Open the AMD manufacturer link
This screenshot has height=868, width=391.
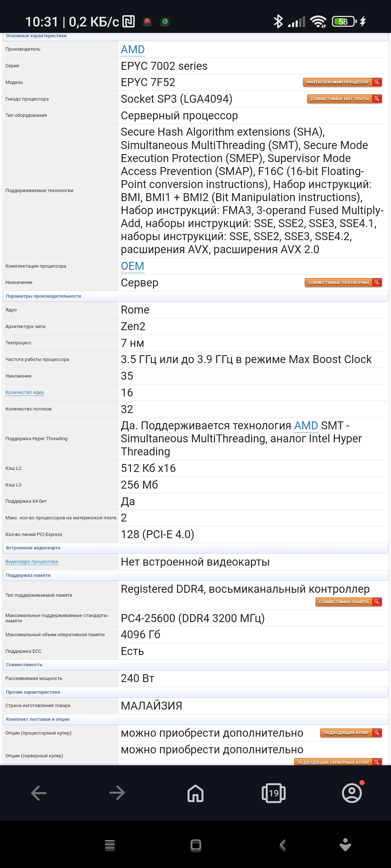click(133, 50)
